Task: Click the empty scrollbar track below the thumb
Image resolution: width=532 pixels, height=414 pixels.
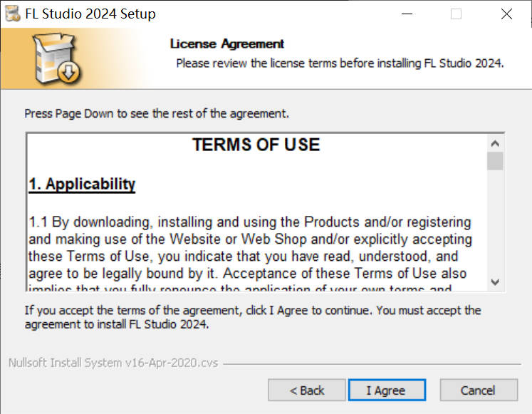Action: tap(495, 228)
